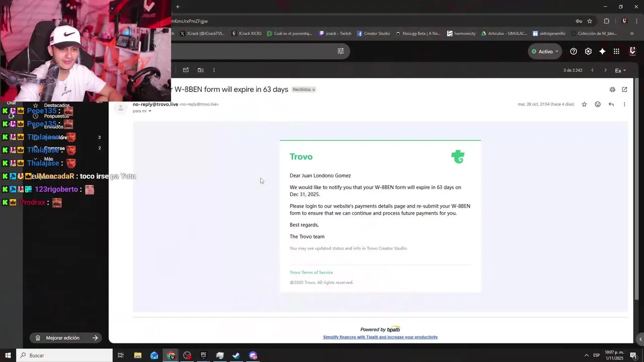Go to newer email arrow
Image resolution: width=644 pixels, height=362 pixels.
click(x=592, y=70)
